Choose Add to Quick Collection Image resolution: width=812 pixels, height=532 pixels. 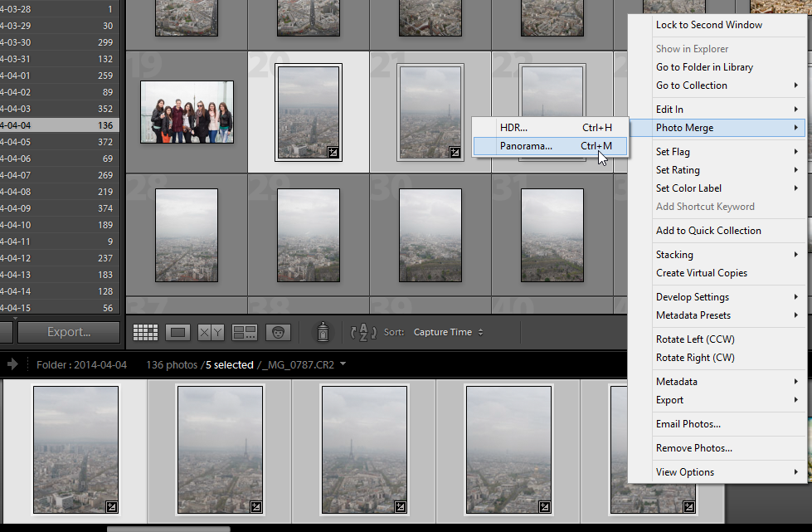(717, 231)
